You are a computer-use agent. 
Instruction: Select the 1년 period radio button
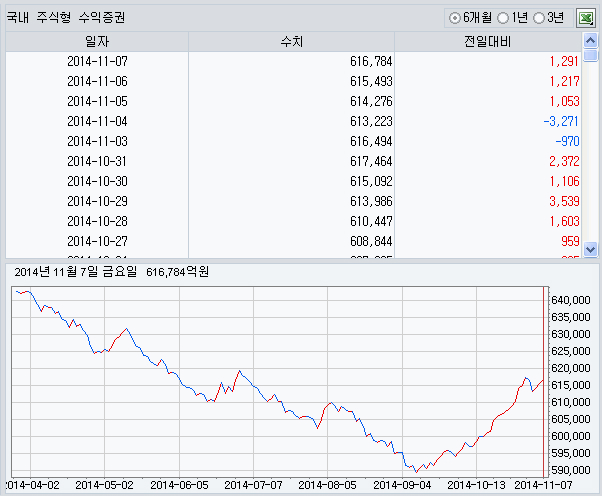(503, 18)
